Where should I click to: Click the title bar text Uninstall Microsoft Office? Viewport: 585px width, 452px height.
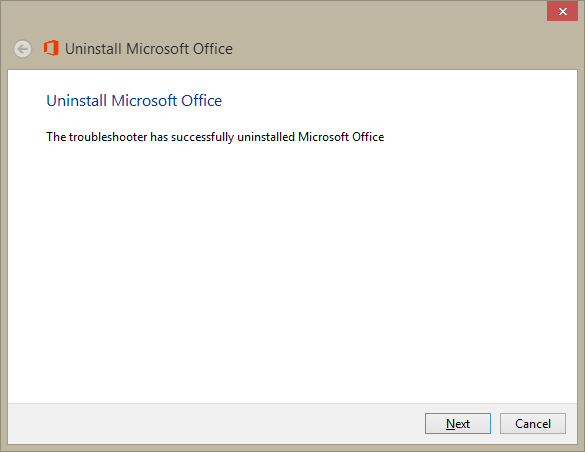(x=148, y=49)
